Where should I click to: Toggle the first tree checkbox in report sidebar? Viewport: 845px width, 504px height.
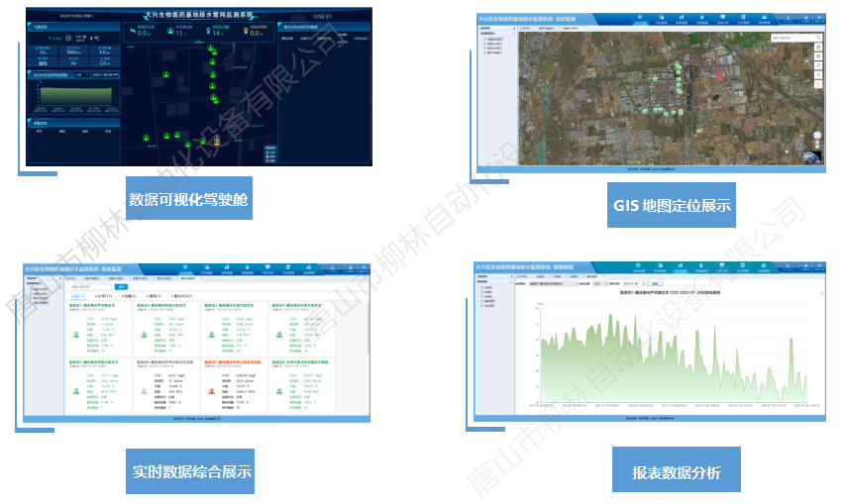coord(479,287)
